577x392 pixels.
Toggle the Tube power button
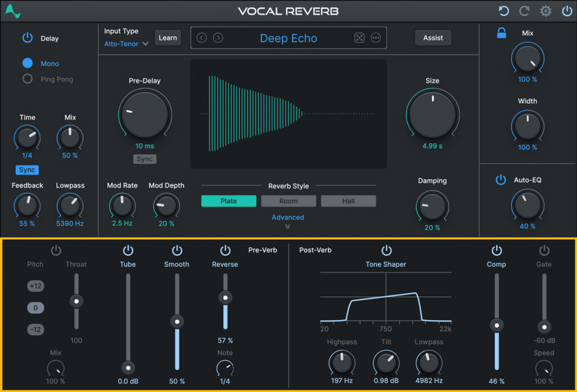128,250
